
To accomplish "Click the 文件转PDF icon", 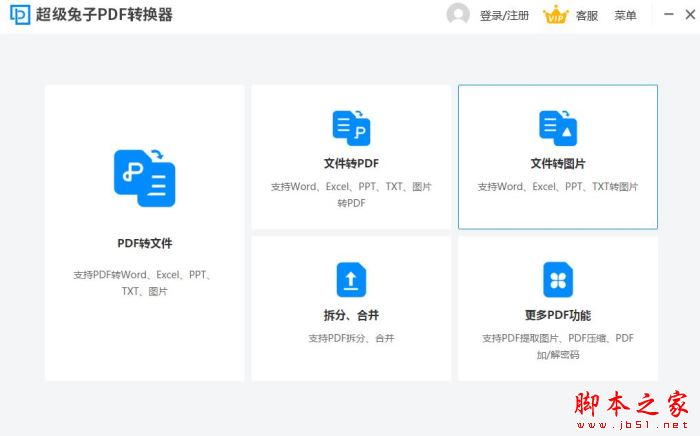I will pos(351,128).
